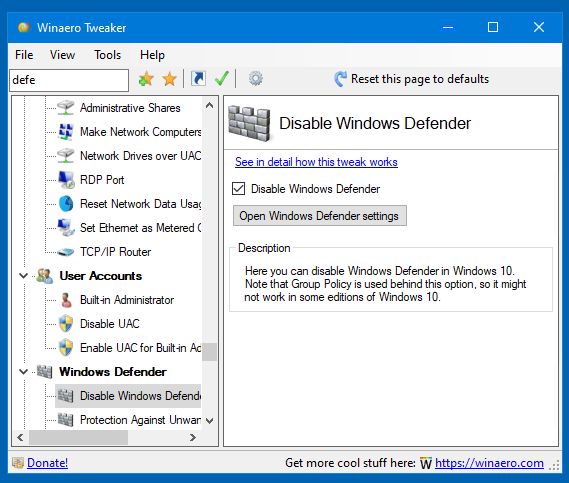569x483 pixels.
Task: Click the Built-in Administrator person icon
Action: [x=66, y=300]
